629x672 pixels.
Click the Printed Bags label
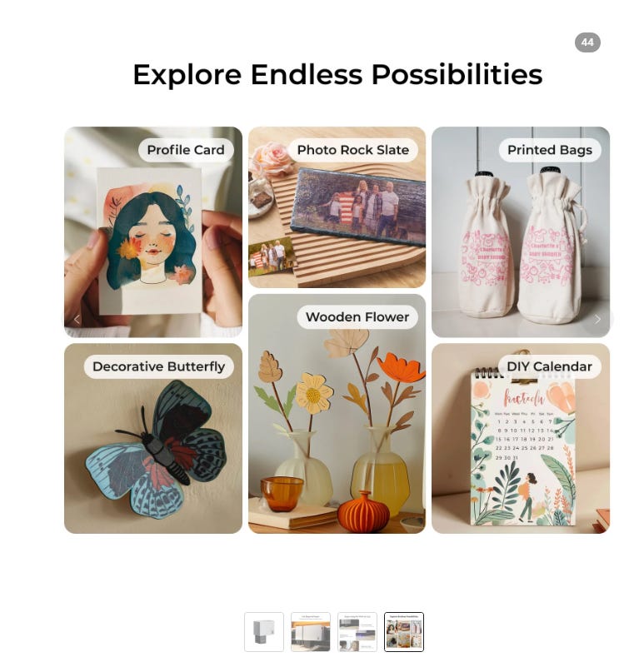click(550, 150)
